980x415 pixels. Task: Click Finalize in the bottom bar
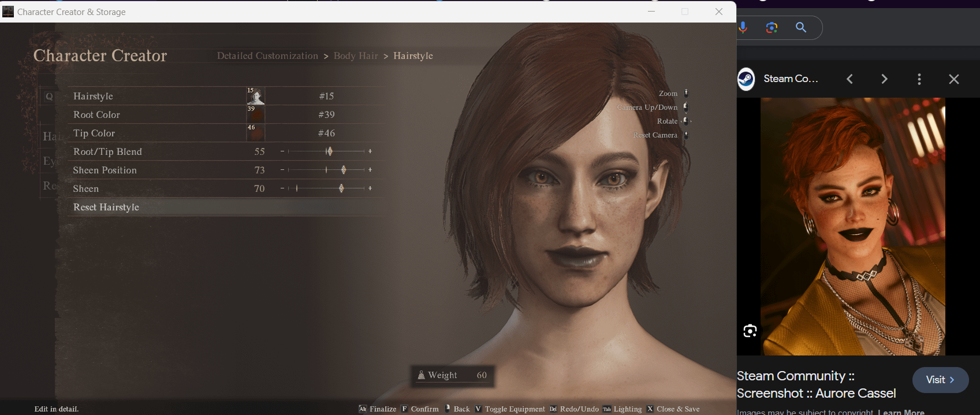383,409
